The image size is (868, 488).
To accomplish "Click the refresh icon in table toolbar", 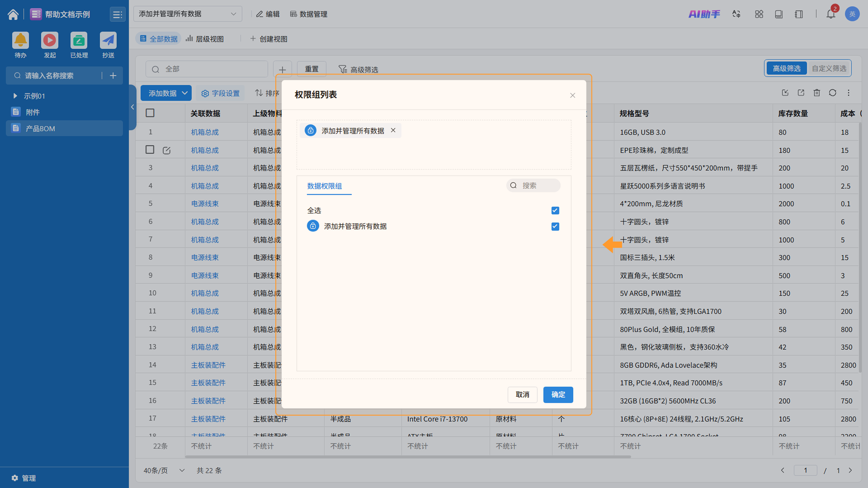I will pyautogui.click(x=833, y=93).
